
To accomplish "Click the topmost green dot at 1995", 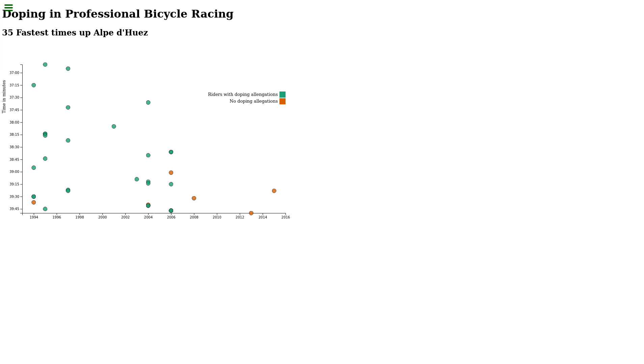I will (45, 64).
